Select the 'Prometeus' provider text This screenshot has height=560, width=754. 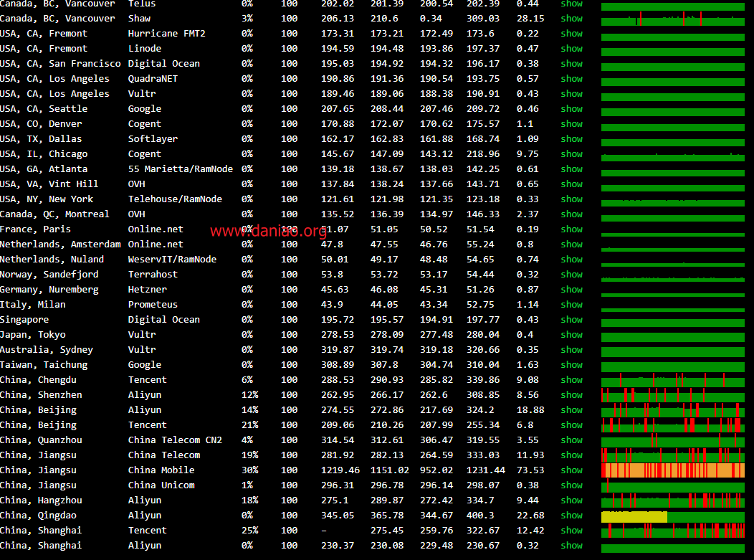(153, 305)
